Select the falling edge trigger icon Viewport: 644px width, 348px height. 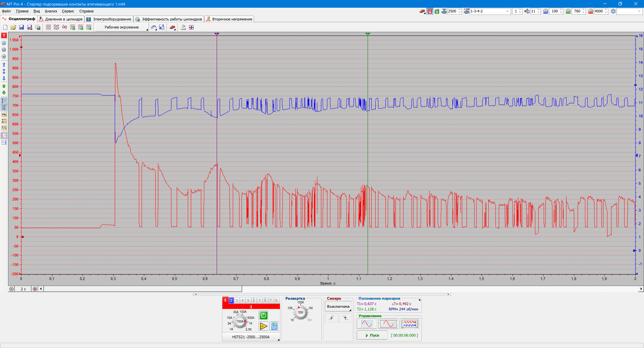pos(345,318)
